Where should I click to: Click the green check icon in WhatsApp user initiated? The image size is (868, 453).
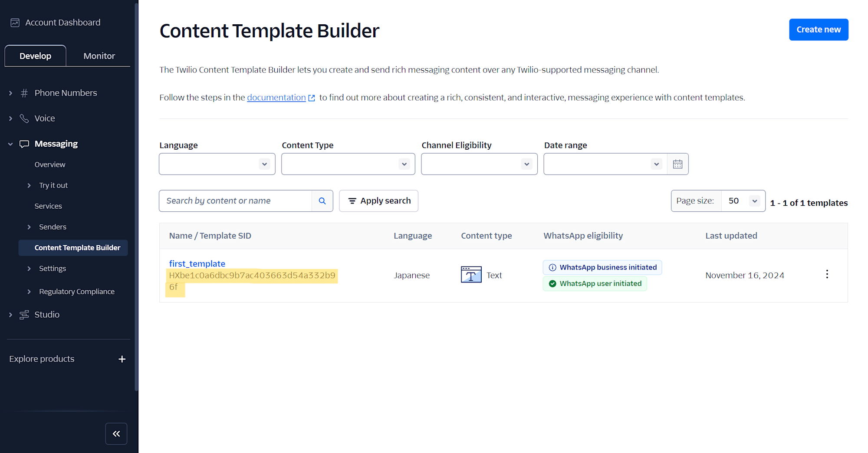tap(552, 284)
